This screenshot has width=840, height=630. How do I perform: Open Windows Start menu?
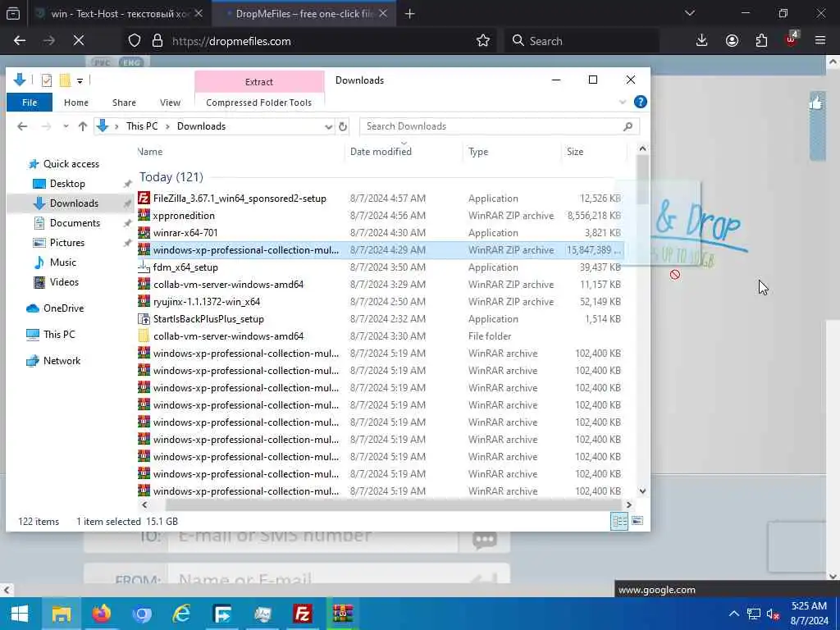tap(20, 614)
